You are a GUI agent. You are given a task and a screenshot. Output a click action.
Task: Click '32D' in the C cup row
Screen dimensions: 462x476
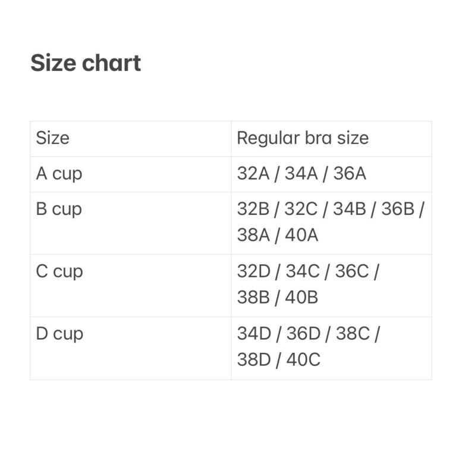pos(252,271)
